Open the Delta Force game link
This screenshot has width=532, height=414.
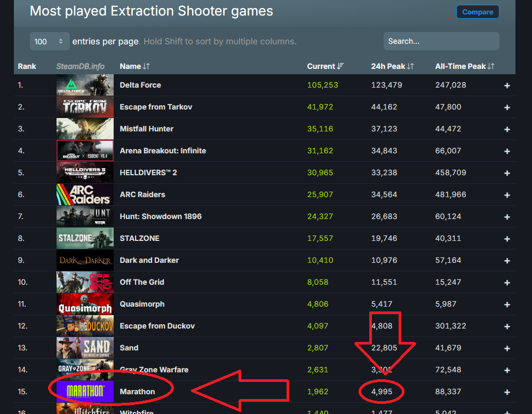click(140, 85)
